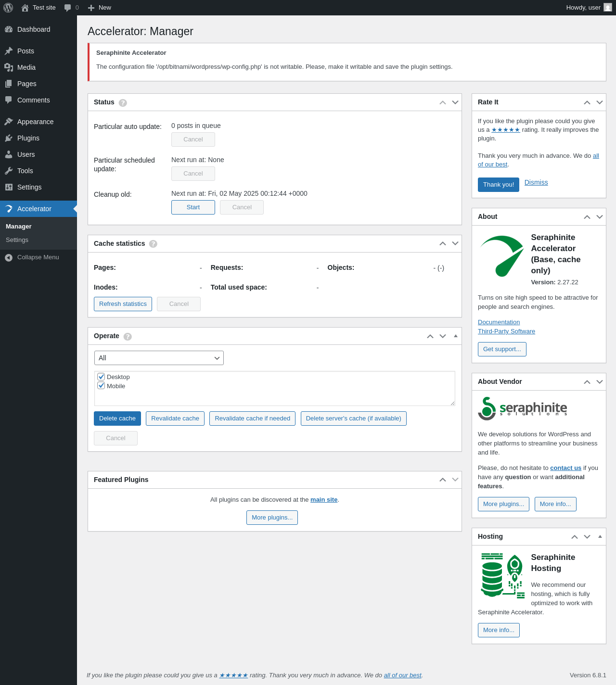Toggle the Desktop checkbox

[101, 377]
